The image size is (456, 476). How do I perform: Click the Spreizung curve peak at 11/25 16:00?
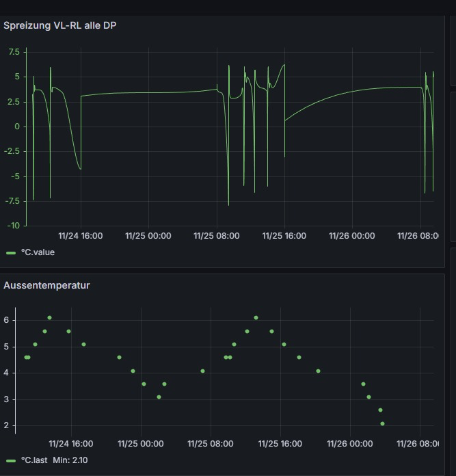pos(284,66)
